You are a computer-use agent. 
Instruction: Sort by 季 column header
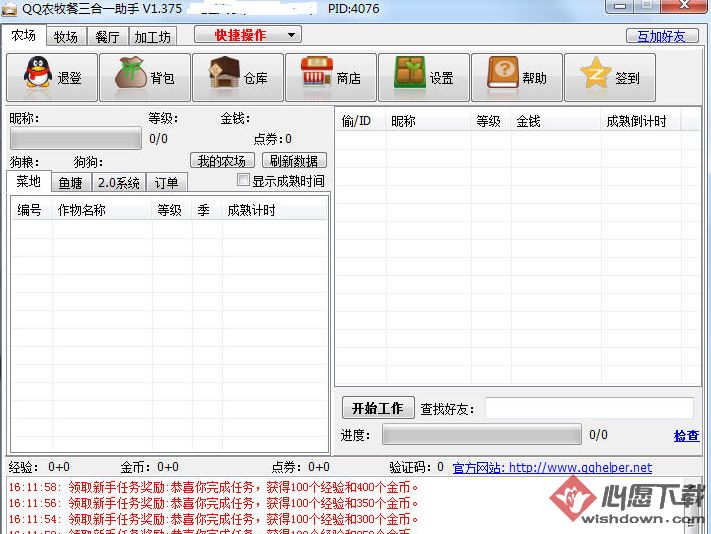click(207, 210)
